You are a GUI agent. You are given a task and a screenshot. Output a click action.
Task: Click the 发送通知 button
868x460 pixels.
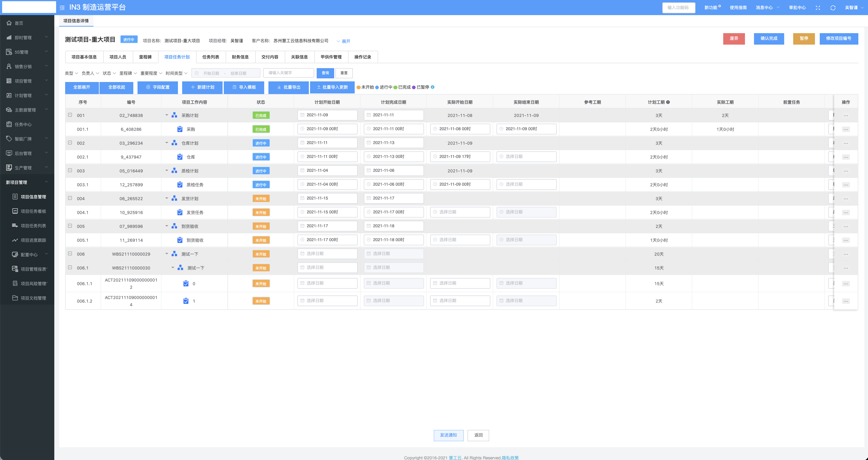(448, 435)
